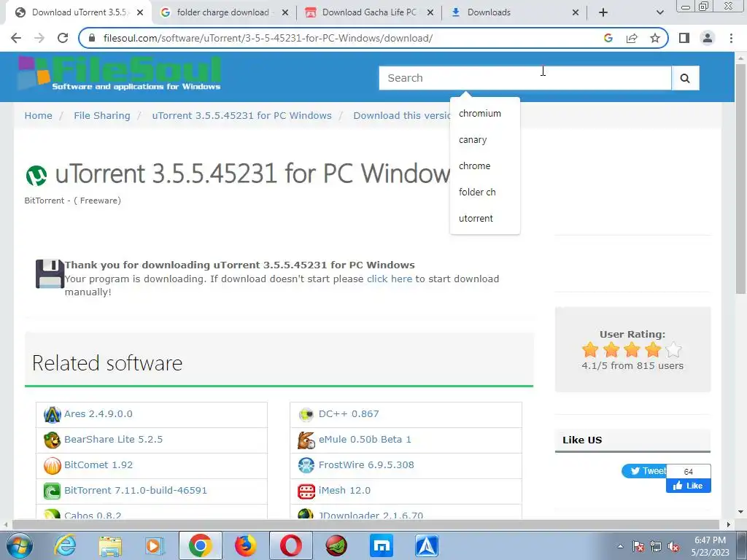Open the side panel icon
Screen dimensions: 747x560
click(684, 38)
